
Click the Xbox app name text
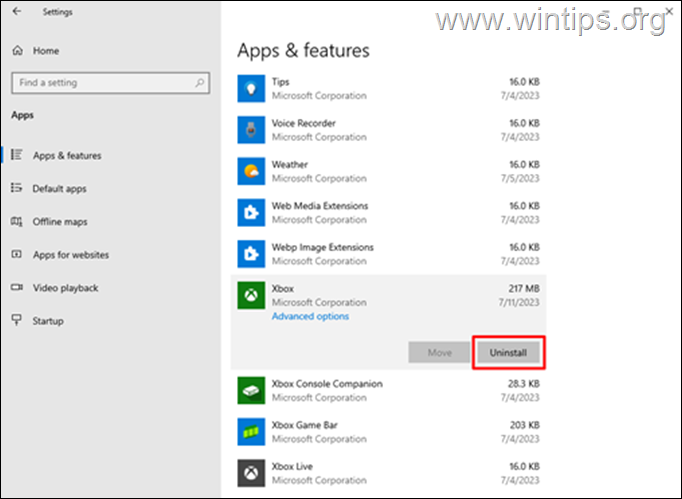pyautogui.click(x=283, y=288)
